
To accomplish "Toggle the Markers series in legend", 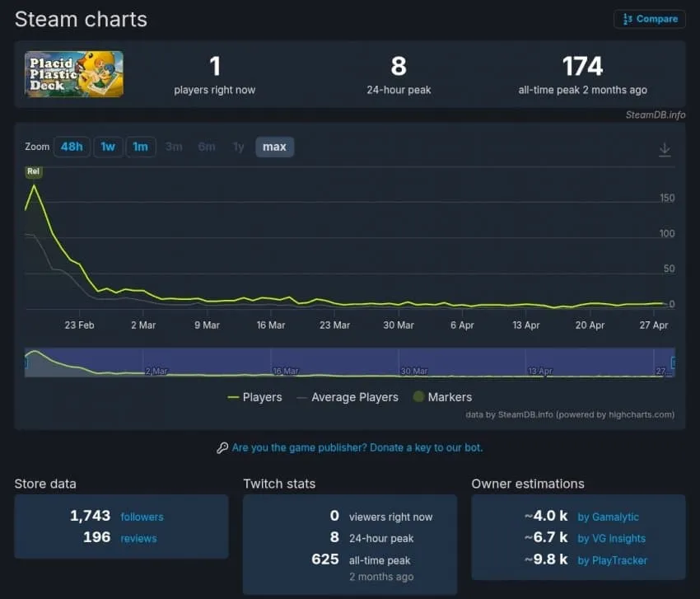I will pos(442,397).
